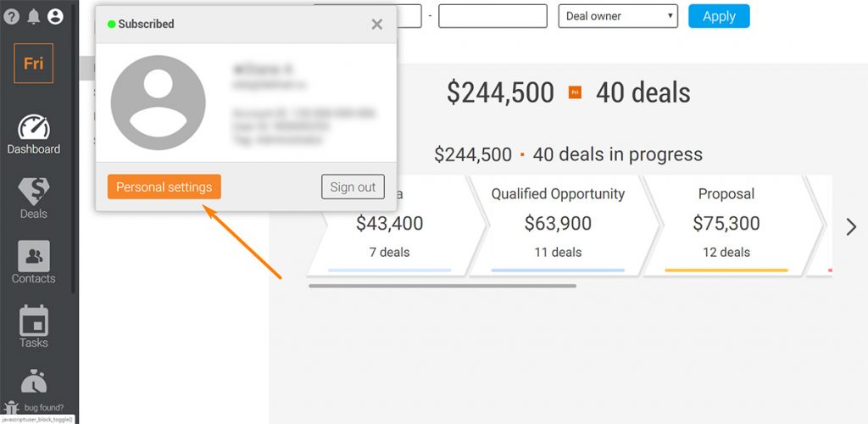The image size is (868, 424).
Task: Open the help question mark icon
Action: [11, 17]
